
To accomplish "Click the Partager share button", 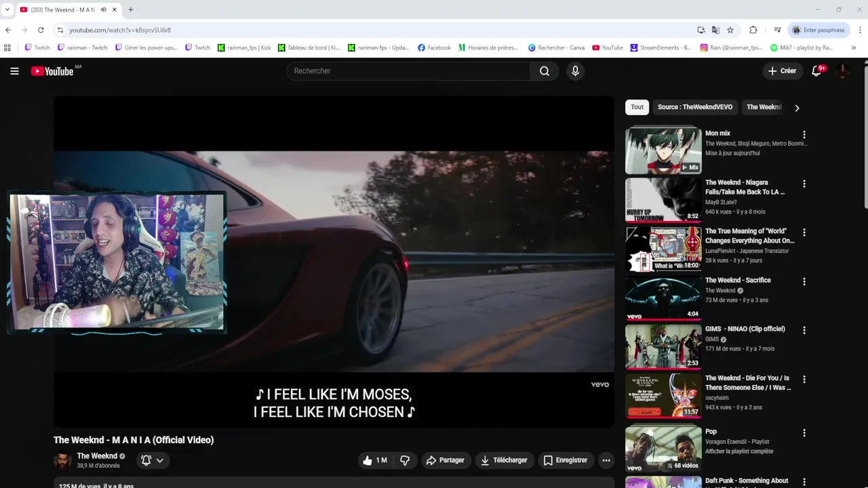I will coord(445,460).
